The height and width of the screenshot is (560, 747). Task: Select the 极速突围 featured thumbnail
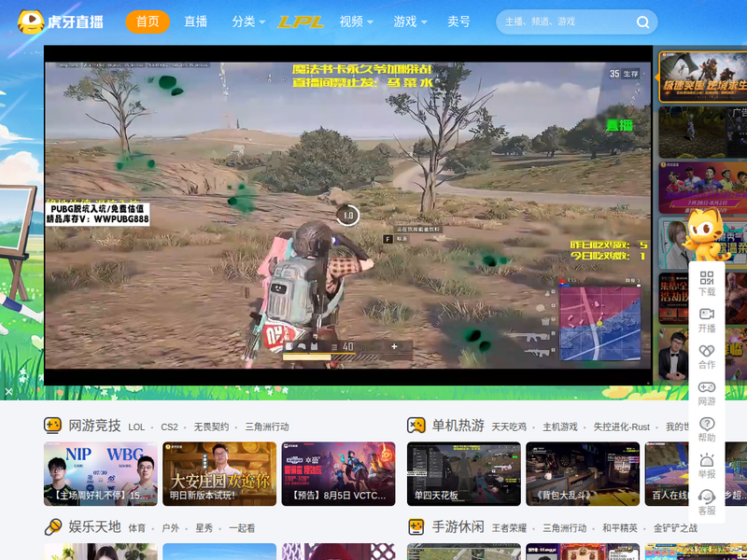[703, 77]
